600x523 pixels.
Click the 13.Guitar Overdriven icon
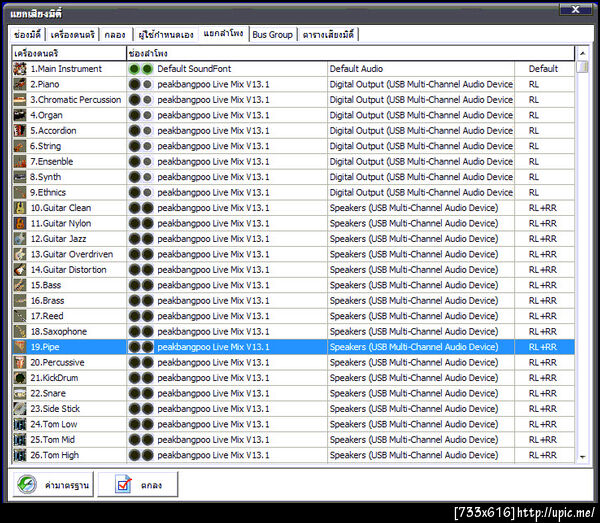pyautogui.click(x=20, y=254)
